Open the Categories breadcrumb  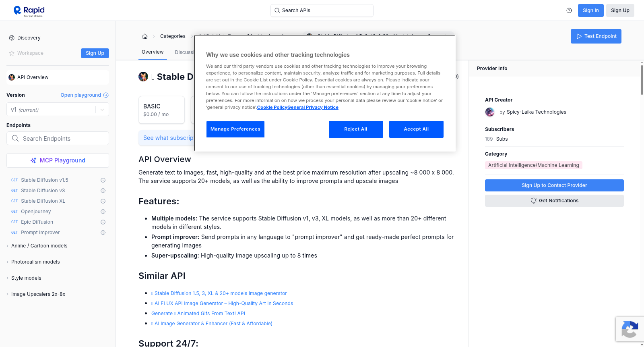pyautogui.click(x=173, y=36)
